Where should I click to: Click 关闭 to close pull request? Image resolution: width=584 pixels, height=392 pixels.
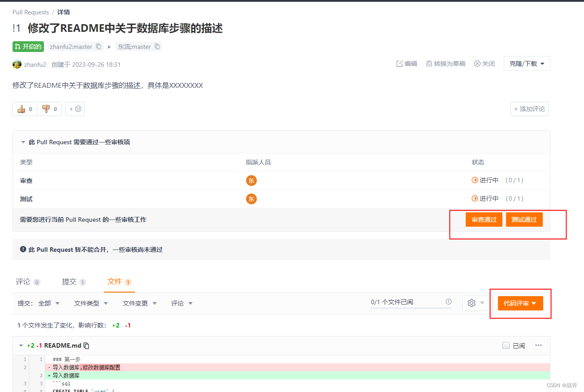[x=485, y=64]
